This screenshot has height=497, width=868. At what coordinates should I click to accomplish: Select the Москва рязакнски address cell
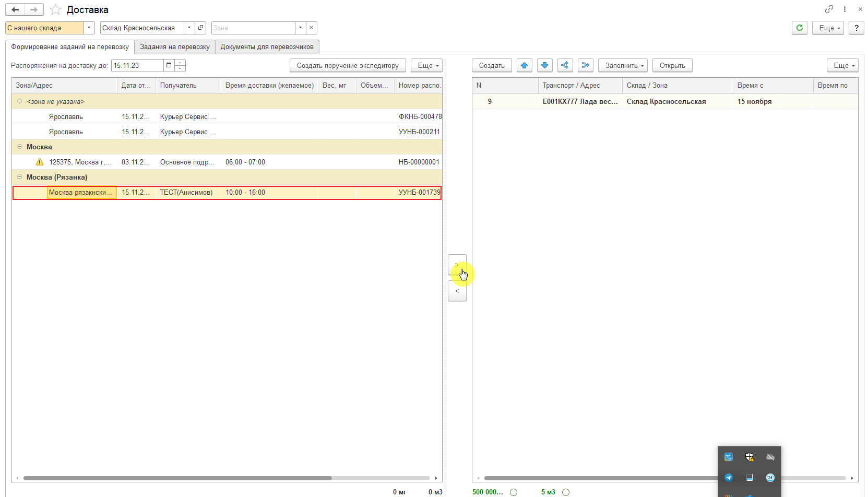tap(81, 193)
